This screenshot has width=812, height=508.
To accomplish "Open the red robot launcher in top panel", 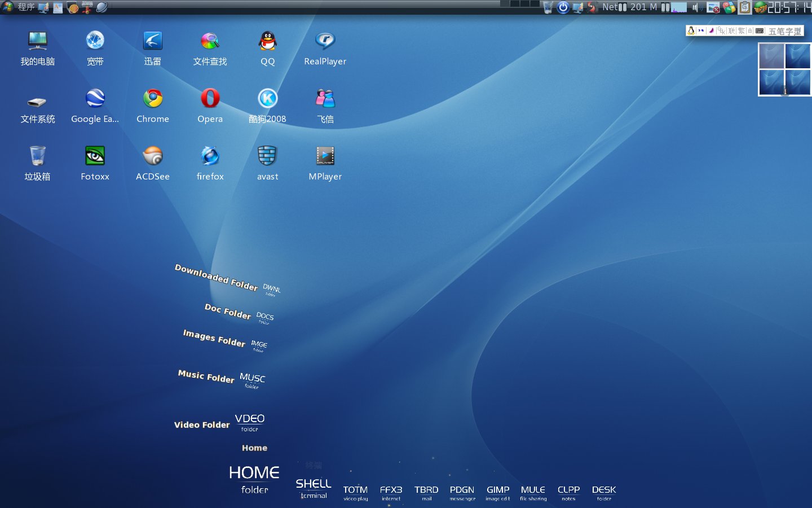I will click(87, 7).
